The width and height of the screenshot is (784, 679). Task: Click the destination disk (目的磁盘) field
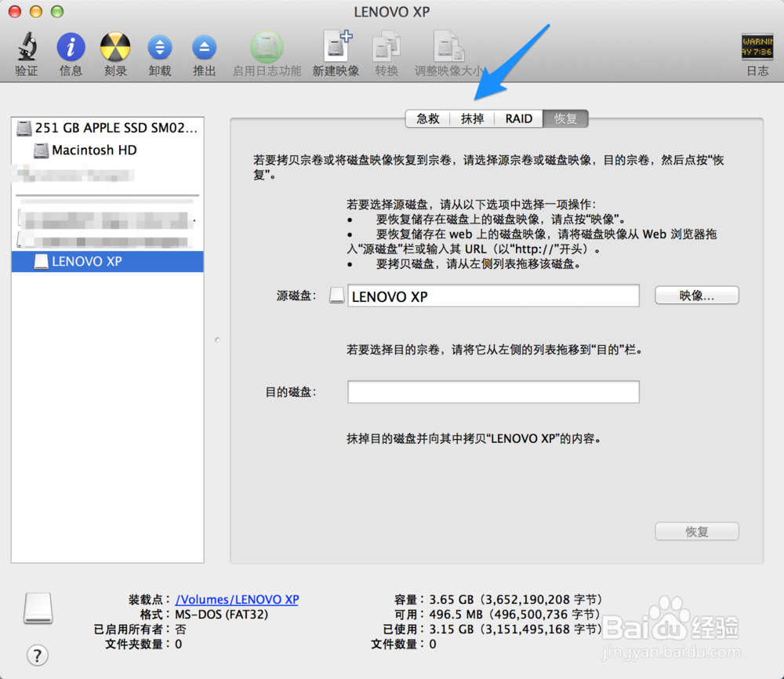[493, 392]
